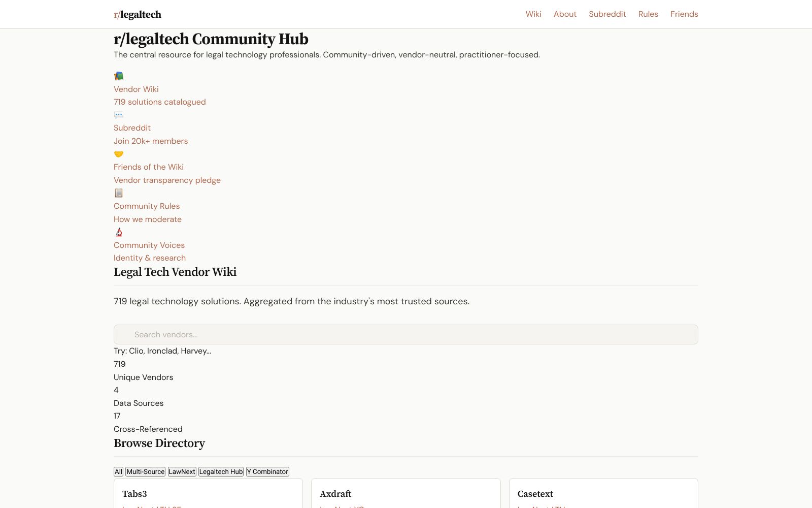The width and height of the screenshot is (812, 508).
Task: Open the Rules navigation item
Action: pyautogui.click(x=648, y=14)
